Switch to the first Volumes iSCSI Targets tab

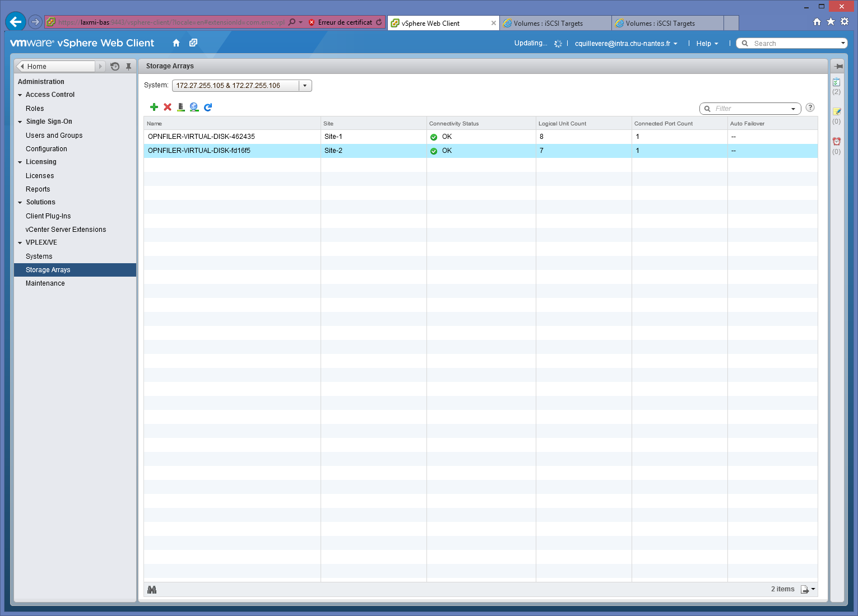click(555, 24)
